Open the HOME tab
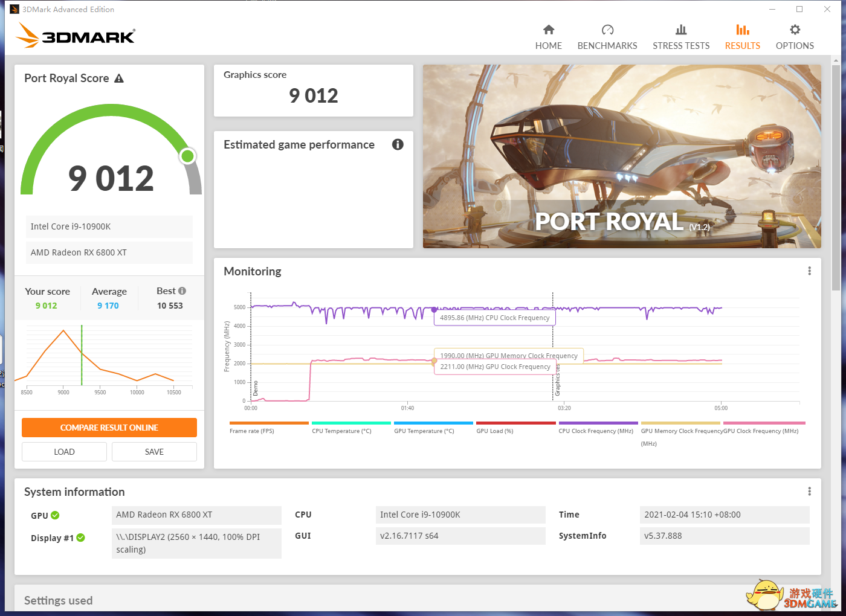This screenshot has width=846, height=616. point(548,37)
